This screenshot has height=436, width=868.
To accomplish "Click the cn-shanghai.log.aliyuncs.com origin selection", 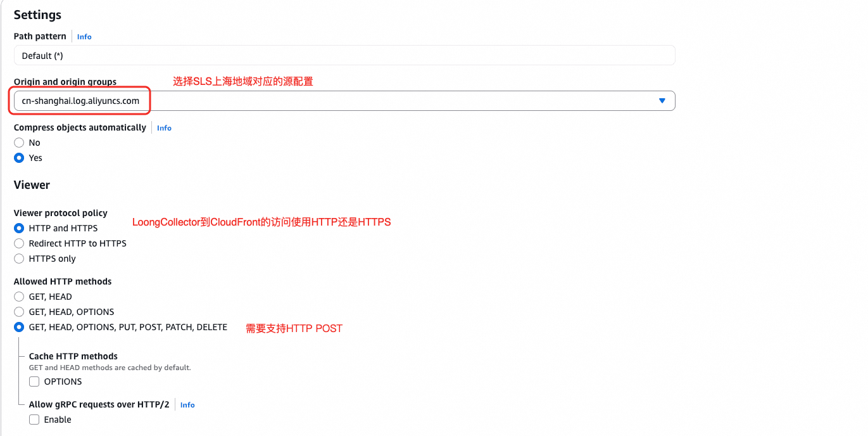I will point(344,101).
